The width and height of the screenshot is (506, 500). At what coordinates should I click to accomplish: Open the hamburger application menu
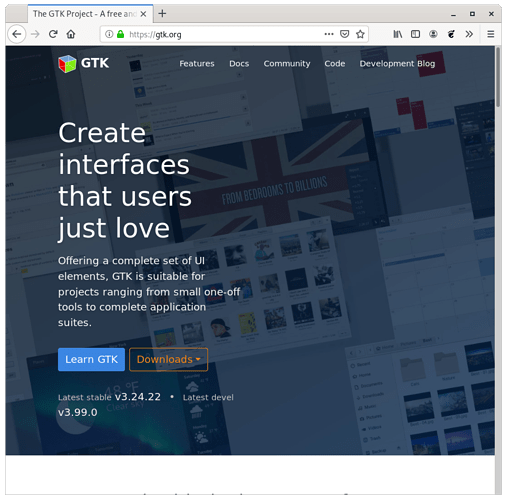pos(490,34)
